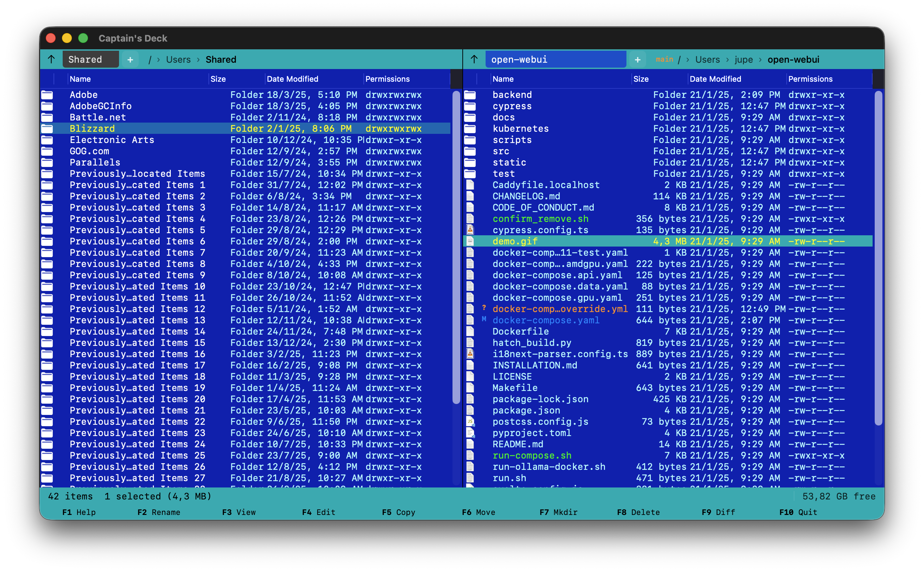Viewport: 924px width, 572px height.
Task: Sort the left pane by Size column
Action: click(218, 79)
